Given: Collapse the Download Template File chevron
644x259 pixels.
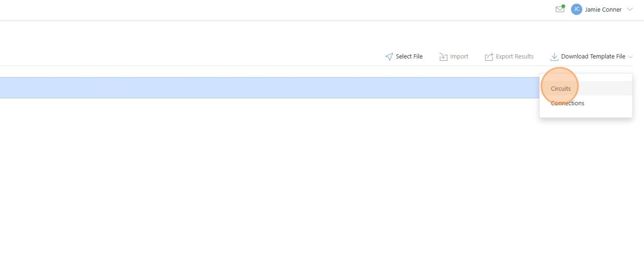Looking at the screenshot, I should (631, 56).
